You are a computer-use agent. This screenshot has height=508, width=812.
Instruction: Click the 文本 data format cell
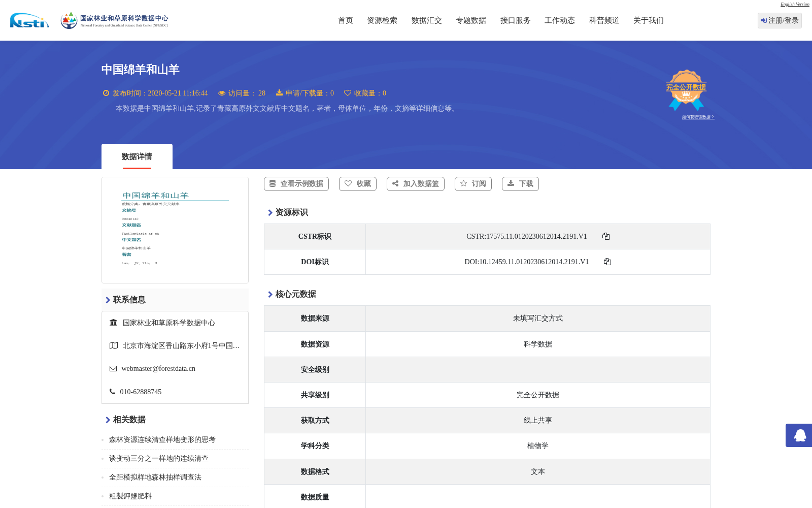pyautogui.click(x=538, y=472)
